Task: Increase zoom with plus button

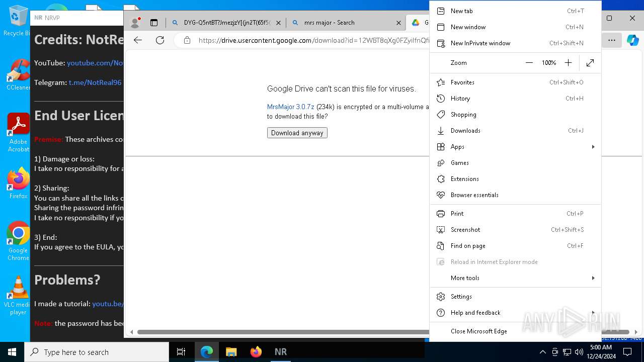Action: point(568,63)
